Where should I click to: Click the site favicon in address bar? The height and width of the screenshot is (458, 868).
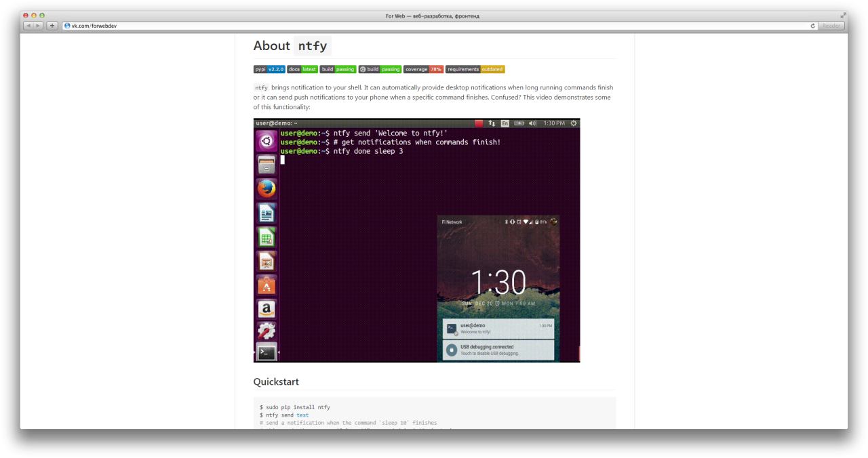67,26
